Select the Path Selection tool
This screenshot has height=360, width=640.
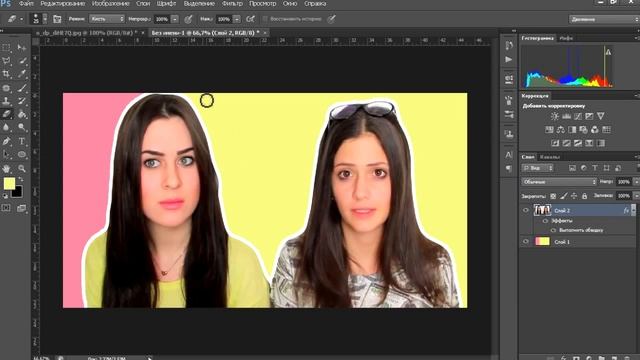point(6,154)
